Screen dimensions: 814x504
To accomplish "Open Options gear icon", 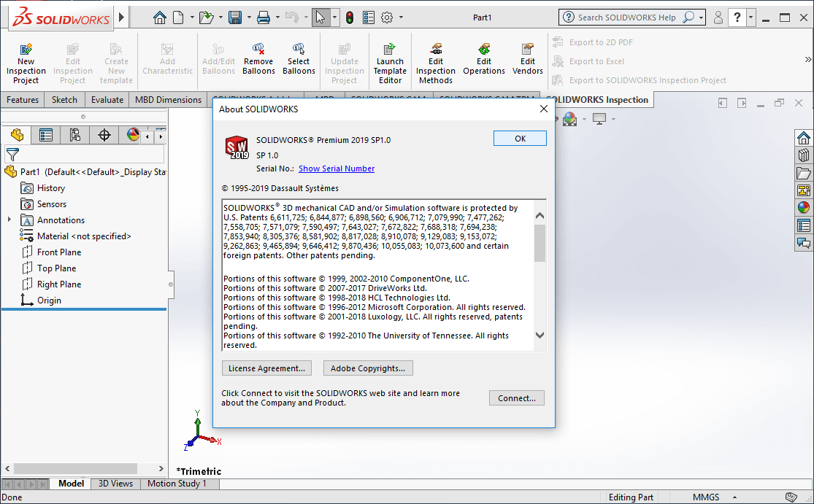I will point(387,18).
